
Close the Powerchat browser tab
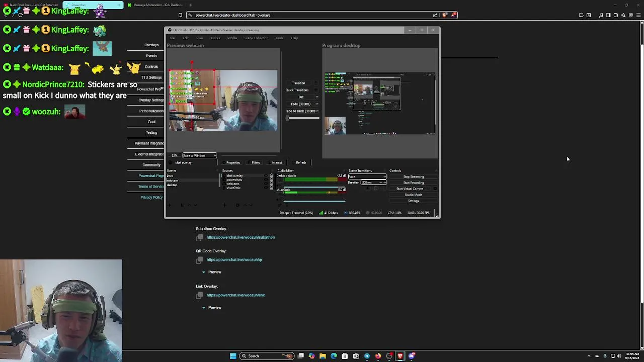click(x=120, y=5)
